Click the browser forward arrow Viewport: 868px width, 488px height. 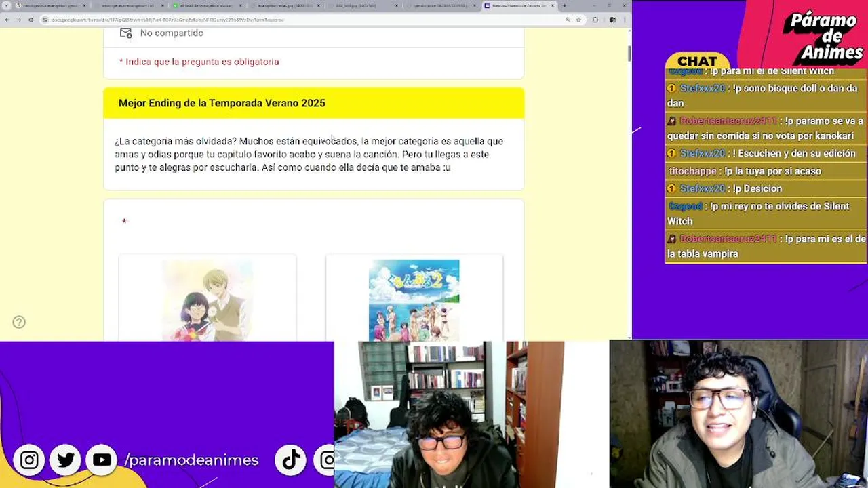[19, 20]
